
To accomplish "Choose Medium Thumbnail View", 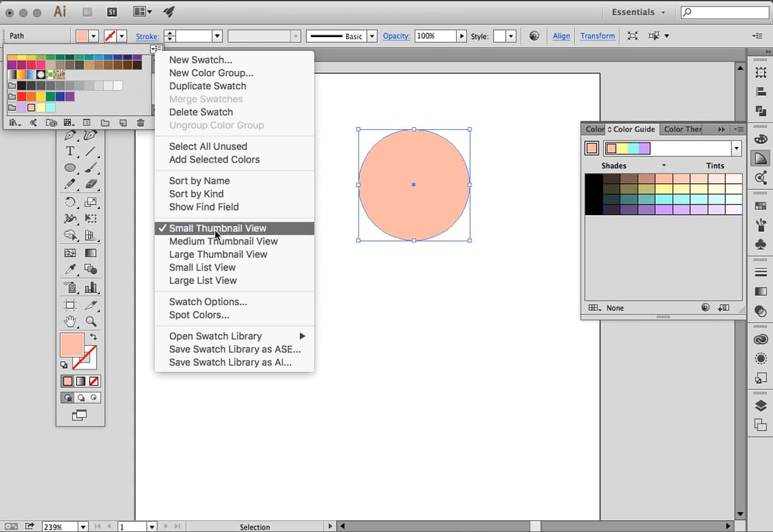I will 234,241.
